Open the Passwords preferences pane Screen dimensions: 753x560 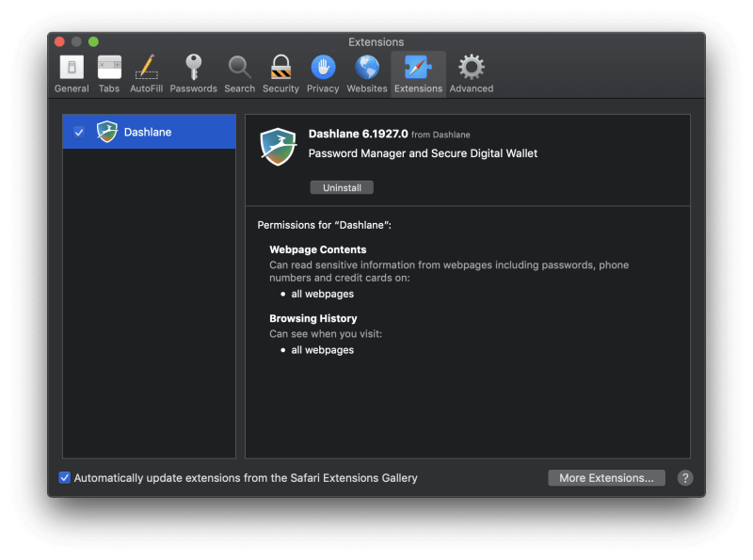click(194, 74)
